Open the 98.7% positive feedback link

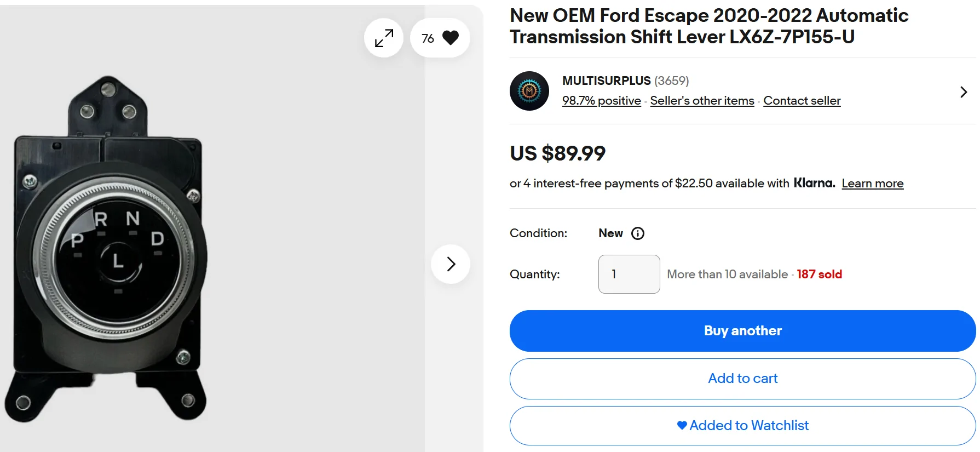pos(601,101)
